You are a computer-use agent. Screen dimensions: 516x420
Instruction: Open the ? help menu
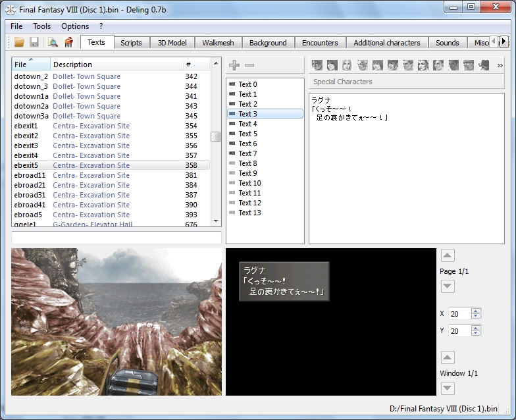tap(101, 26)
